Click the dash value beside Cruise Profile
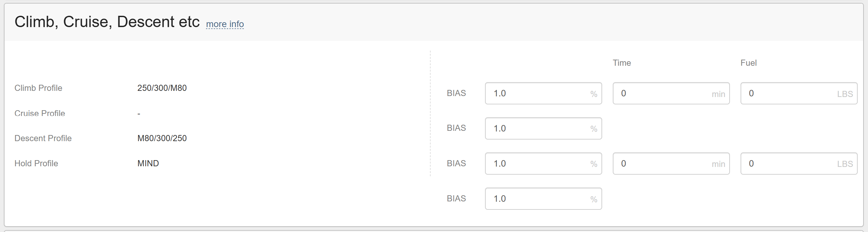This screenshot has width=868, height=232. coord(139,114)
